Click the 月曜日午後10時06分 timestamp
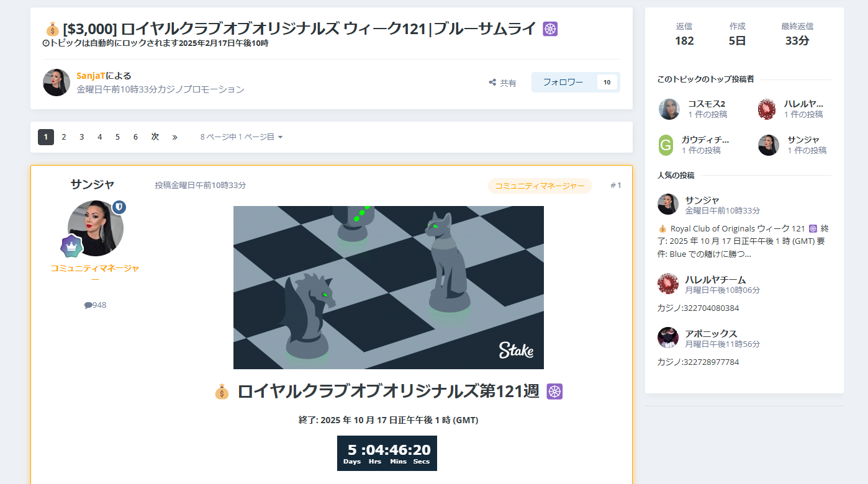Image resolution: width=868 pixels, height=484 pixels. 722,290
